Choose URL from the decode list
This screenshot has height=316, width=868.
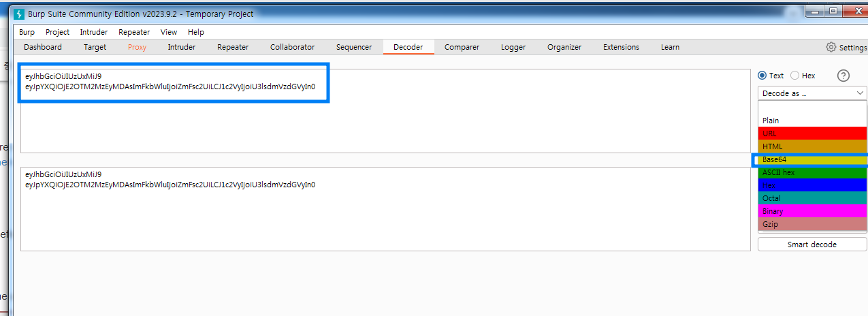tap(812, 133)
